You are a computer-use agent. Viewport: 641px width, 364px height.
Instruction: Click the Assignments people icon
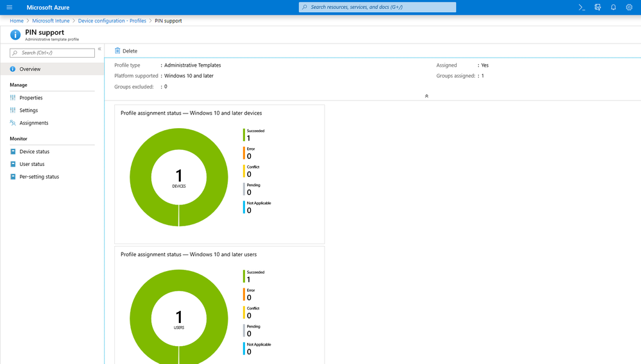pyautogui.click(x=13, y=123)
